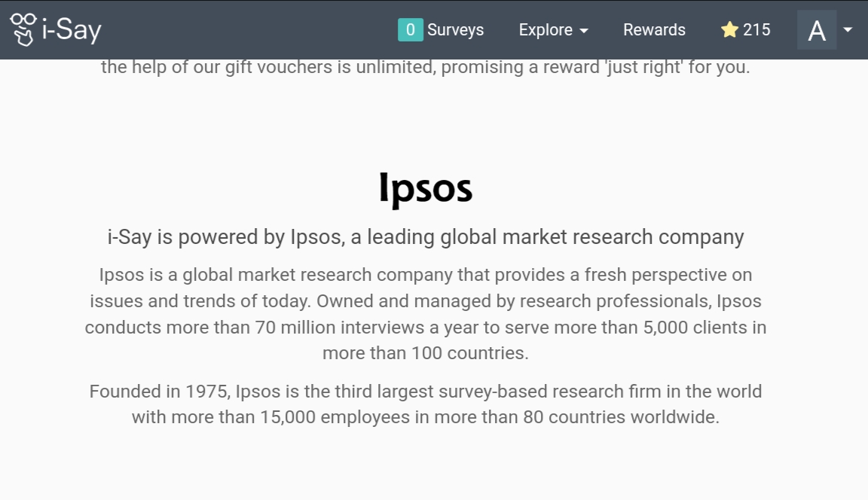Click the 215 points balance
The height and width of the screenshot is (500, 868).
(756, 30)
